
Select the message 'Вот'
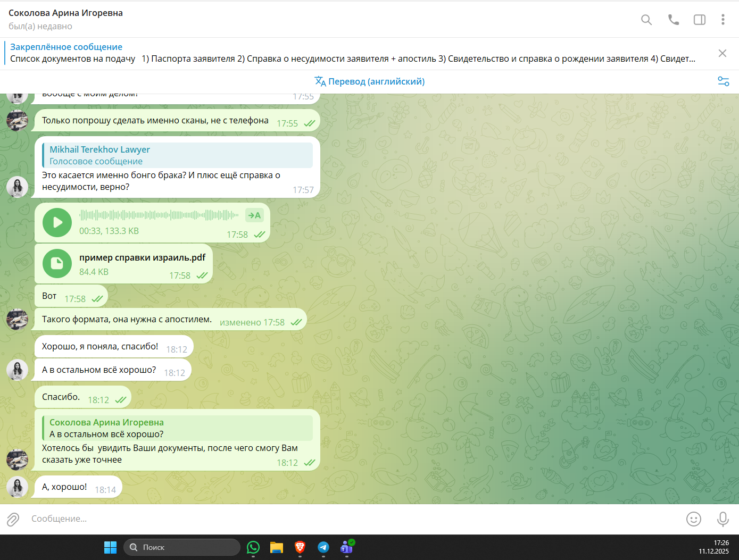[x=71, y=296]
